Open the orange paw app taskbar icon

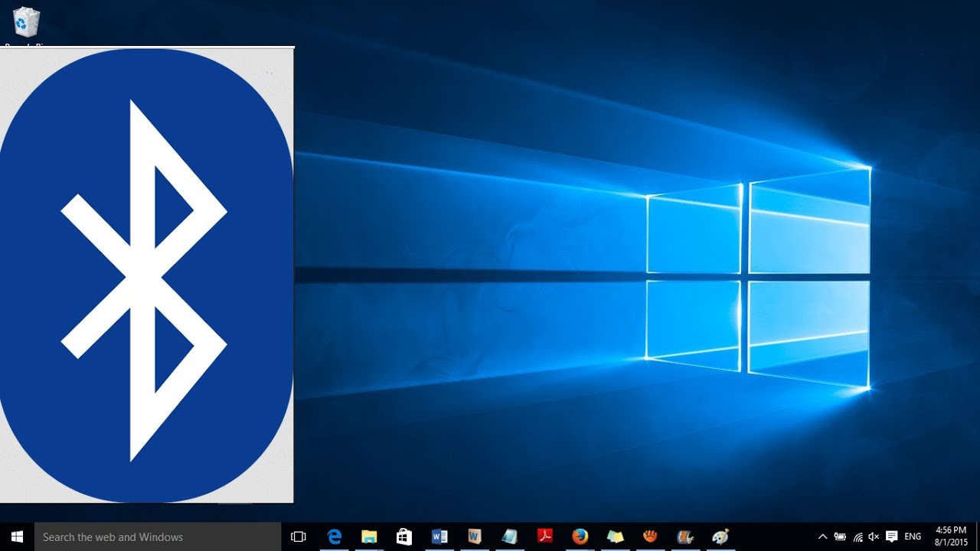[x=651, y=536]
